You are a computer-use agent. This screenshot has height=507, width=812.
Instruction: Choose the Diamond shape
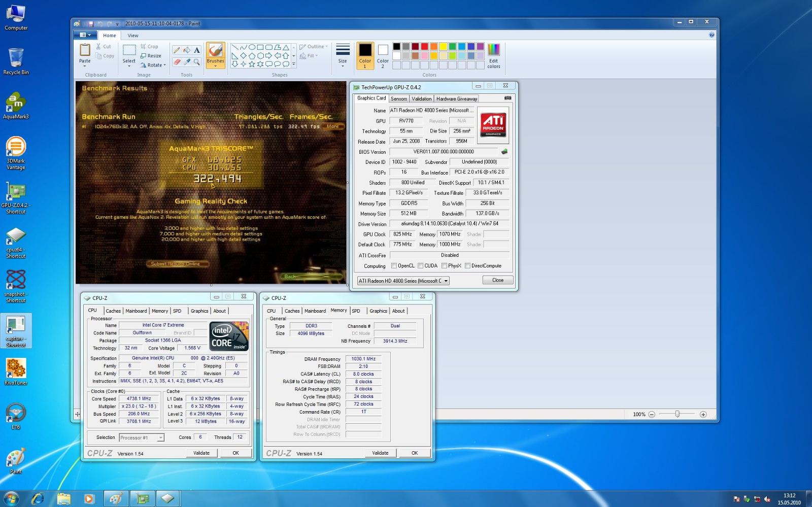click(x=243, y=56)
